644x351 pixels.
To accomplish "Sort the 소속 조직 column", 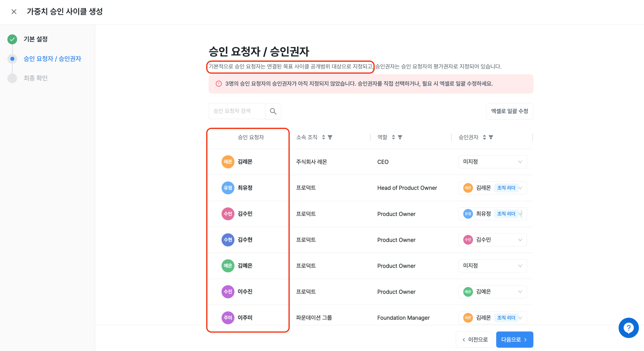I will [x=323, y=137].
